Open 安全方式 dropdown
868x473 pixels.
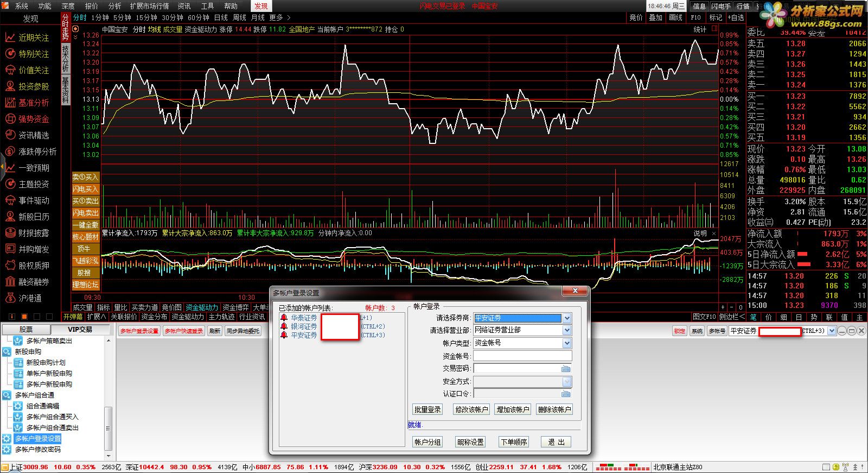pos(567,382)
